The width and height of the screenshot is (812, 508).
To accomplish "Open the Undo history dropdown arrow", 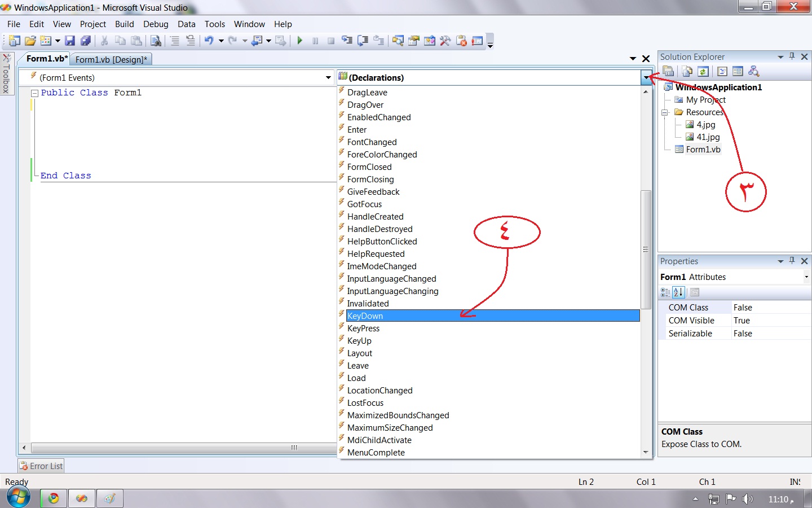I will click(221, 41).
